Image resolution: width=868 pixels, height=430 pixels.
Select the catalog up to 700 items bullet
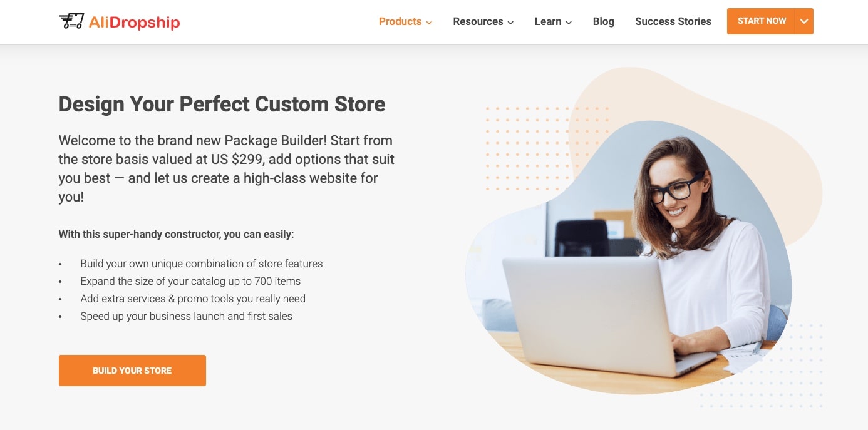(190, 281)
